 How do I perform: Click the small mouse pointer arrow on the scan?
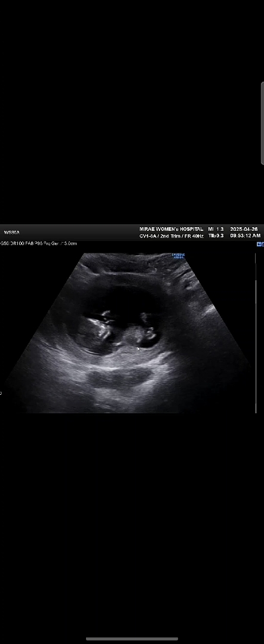[139, 349]
